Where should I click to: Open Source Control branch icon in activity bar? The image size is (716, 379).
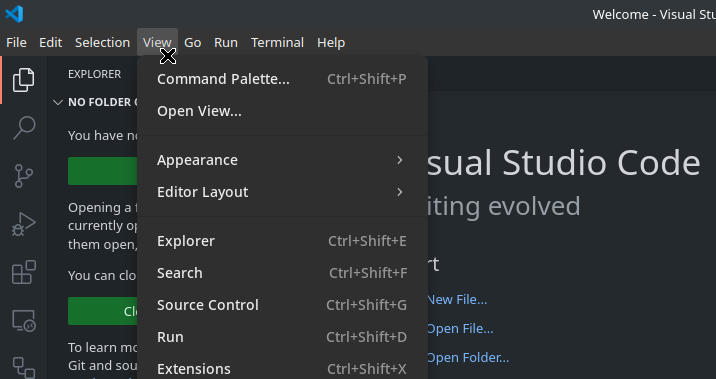pyautogui.click(x=23, y=176)
